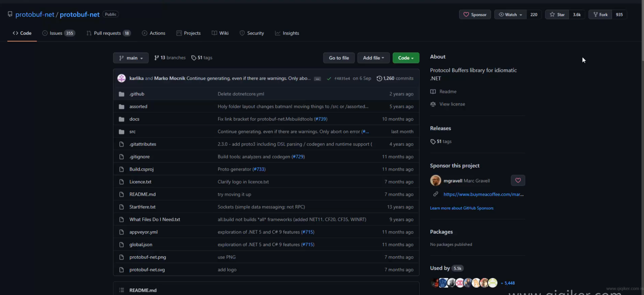Open the Used by 5.5k link
Image resolution: width=644 pixels, height=295 pixels.
(446, 268)
